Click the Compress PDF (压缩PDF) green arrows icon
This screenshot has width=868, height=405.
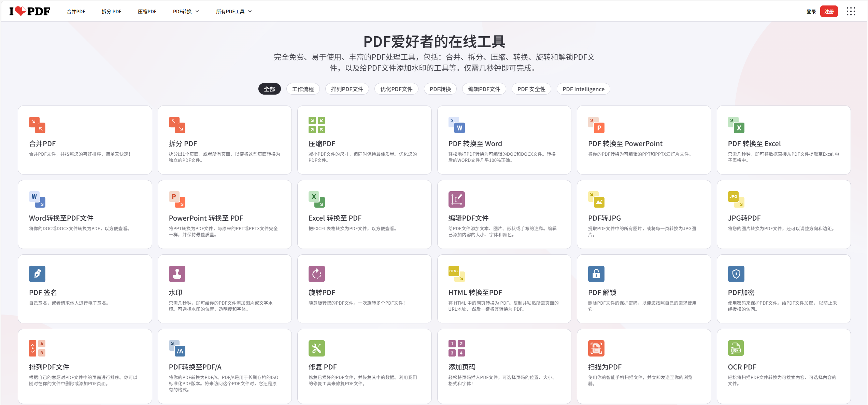tap(316, 125)
